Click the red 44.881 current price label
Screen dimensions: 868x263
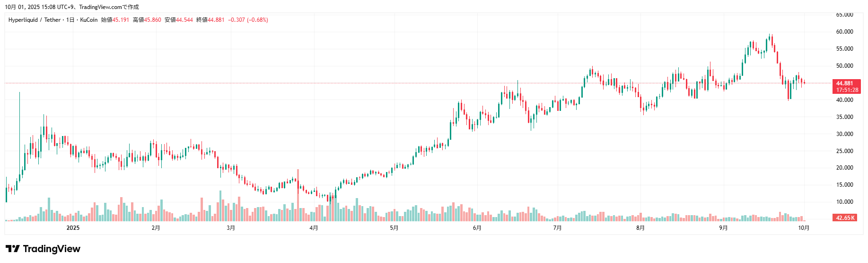pyautogui.click(x=845, y=83)
